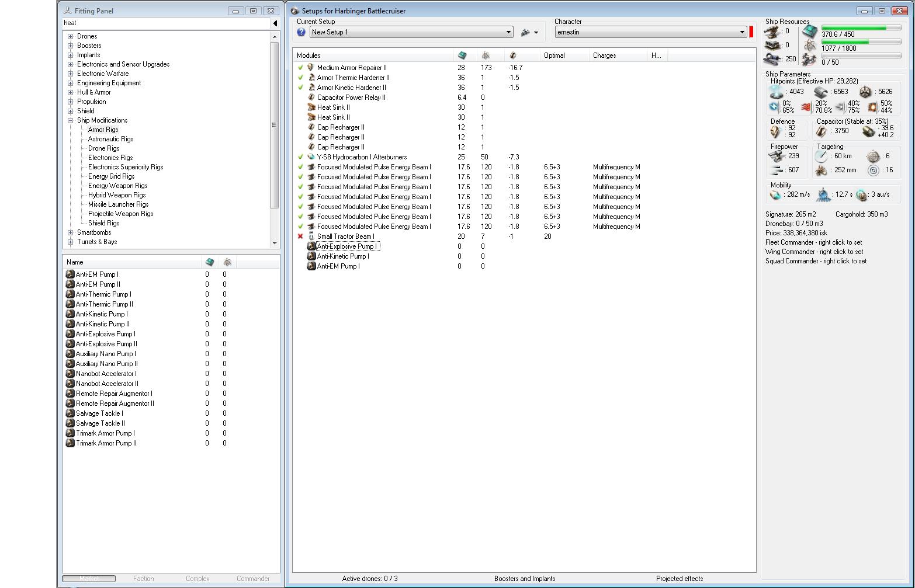Image resolution: width=915 pixels, height=588 pixels.
Task: Select Anti-Thermic Pump II in the item list
Action: (x=105, y=304)
